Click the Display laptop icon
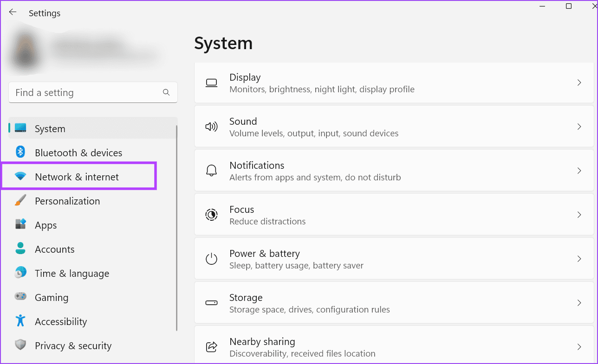 (211, 83)
